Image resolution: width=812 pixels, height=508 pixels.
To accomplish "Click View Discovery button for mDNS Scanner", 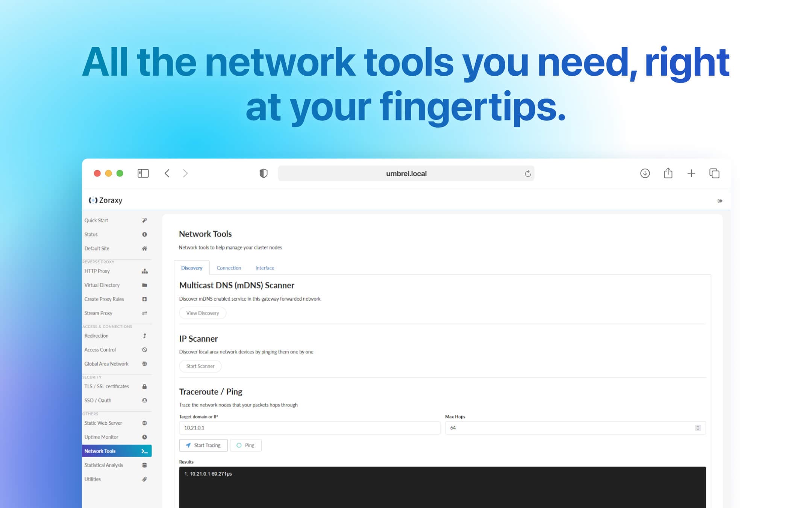I will (202, 313).
